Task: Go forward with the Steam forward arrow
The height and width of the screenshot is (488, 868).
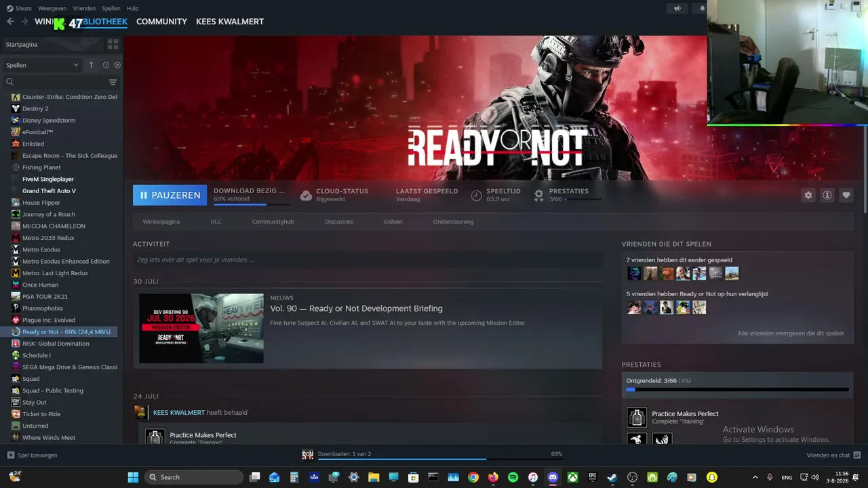Action: 25,22
